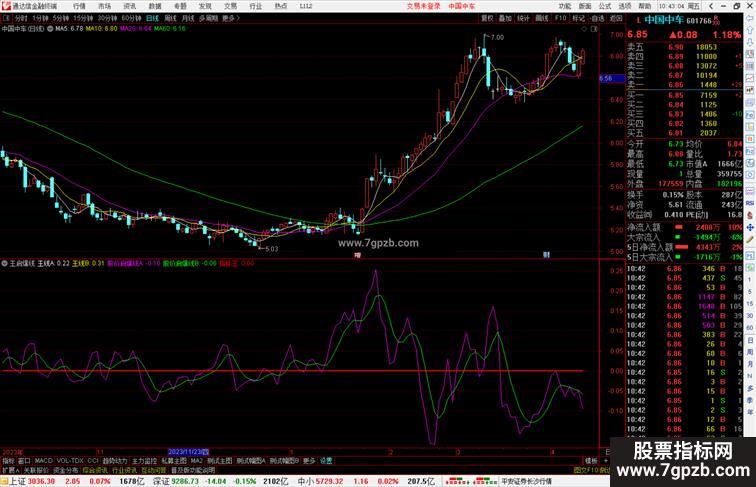
Task: Select the 多周期 tab
Action: point(208,18)
